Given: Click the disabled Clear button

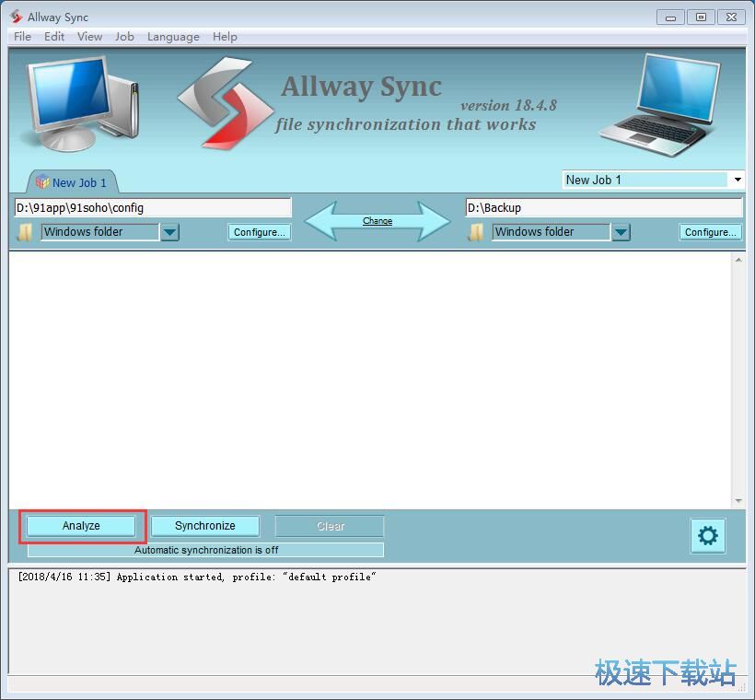Looking at the screenshot, I should coord(330,526).
